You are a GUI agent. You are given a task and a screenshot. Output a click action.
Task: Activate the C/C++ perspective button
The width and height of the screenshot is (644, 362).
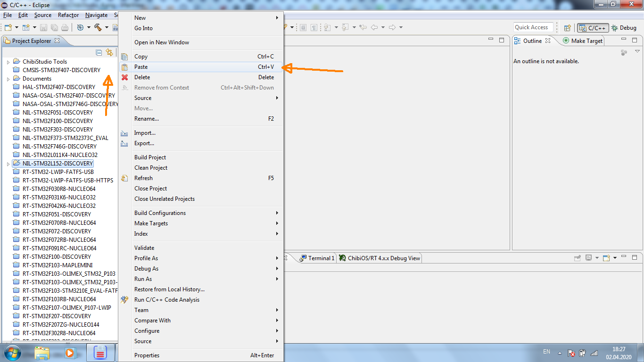coord(593,28)
